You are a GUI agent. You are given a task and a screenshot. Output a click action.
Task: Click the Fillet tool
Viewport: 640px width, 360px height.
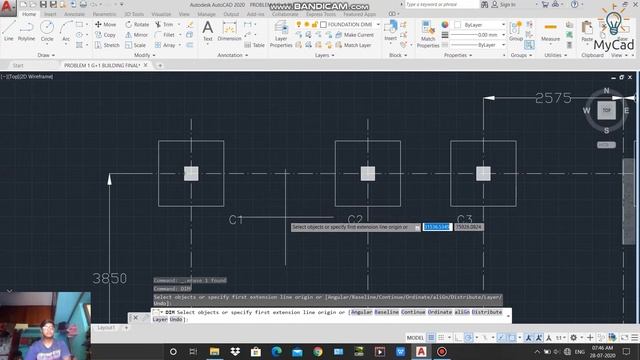click(165, 35)
